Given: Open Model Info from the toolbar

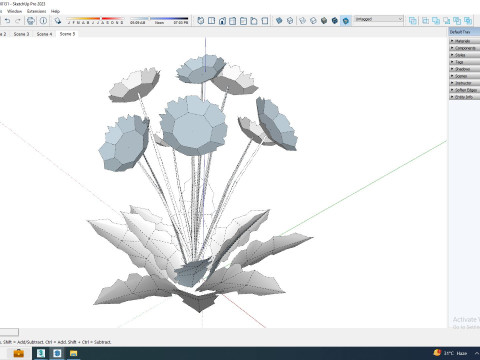Looking at the screenshot, I should [43, 21].
